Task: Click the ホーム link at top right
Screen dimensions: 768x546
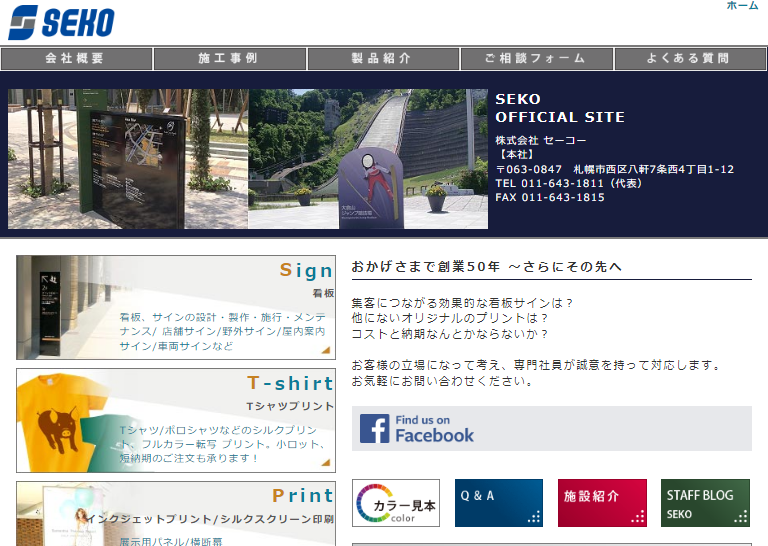Action: [x=742, y=6]
